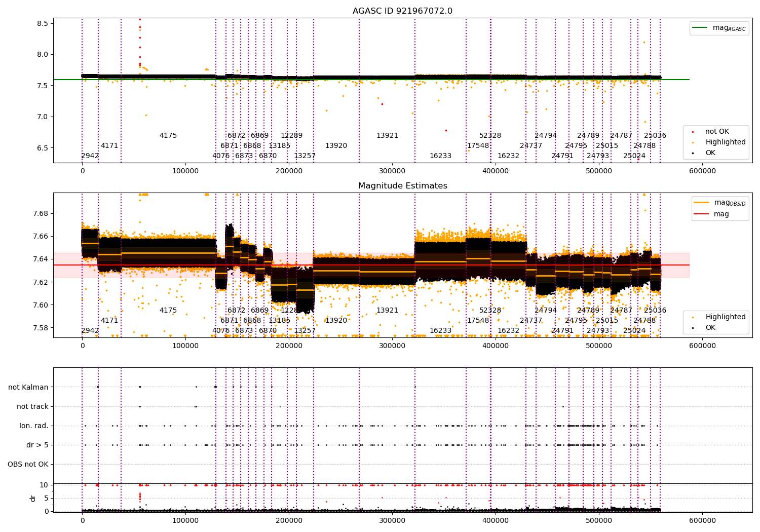The width and height of the screenshot is (760, 532).
Task: Select obsid label 25036 in the top panel
Action: (655, 136)
